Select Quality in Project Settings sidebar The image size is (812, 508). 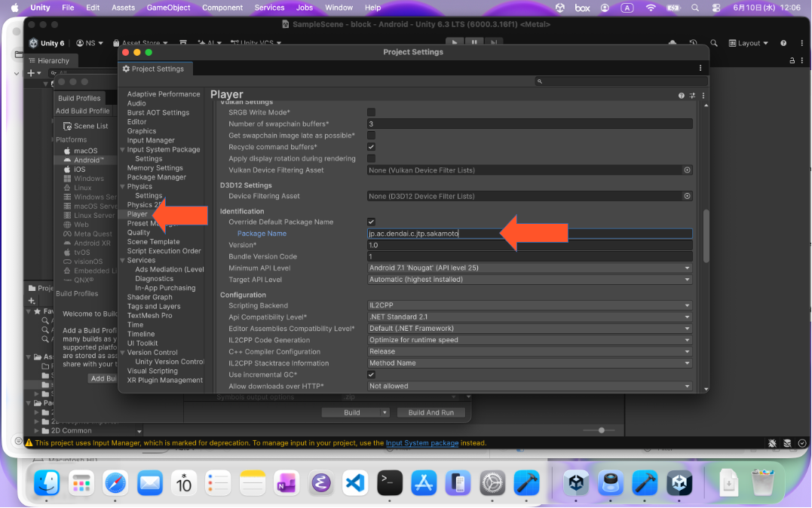click(x=138, y=232)
